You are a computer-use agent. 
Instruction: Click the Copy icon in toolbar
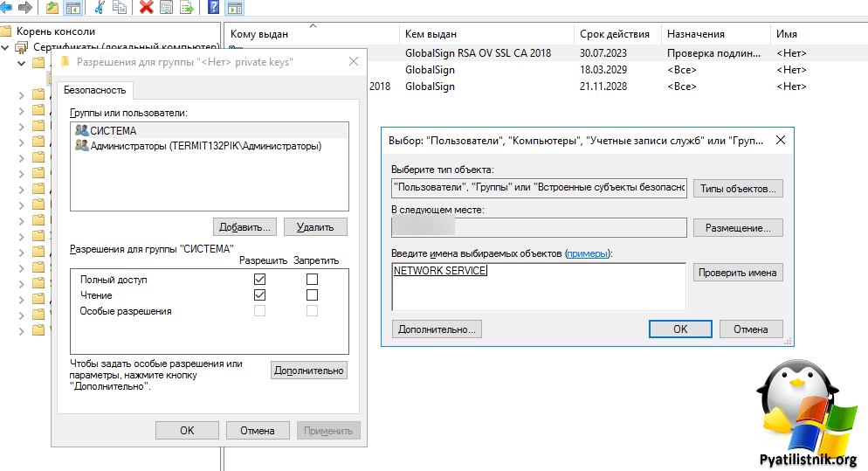(120, 8)
